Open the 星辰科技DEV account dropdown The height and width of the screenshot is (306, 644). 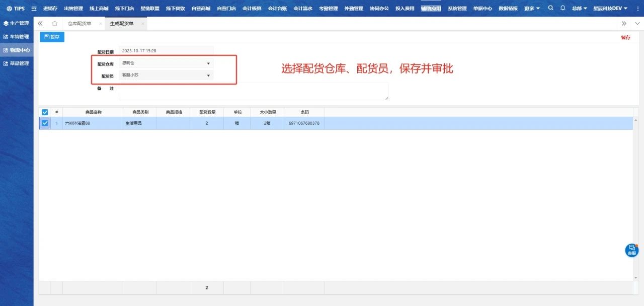pos(610,9)
